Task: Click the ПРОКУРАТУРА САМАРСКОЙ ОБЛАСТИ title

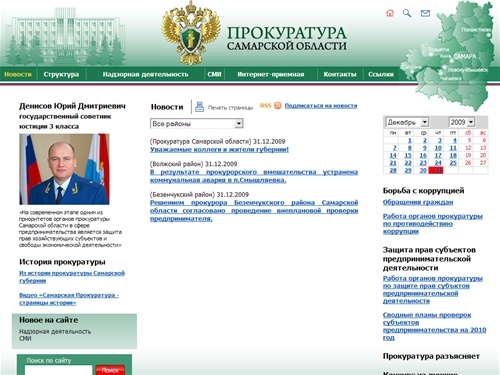Action: click(x=287, y=38)
